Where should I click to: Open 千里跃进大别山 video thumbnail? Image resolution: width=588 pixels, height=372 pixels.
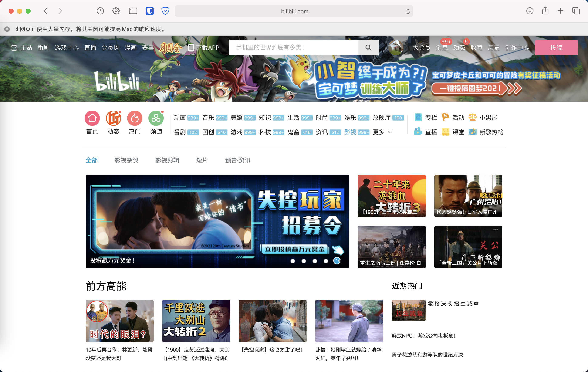(x=196, y=321)
